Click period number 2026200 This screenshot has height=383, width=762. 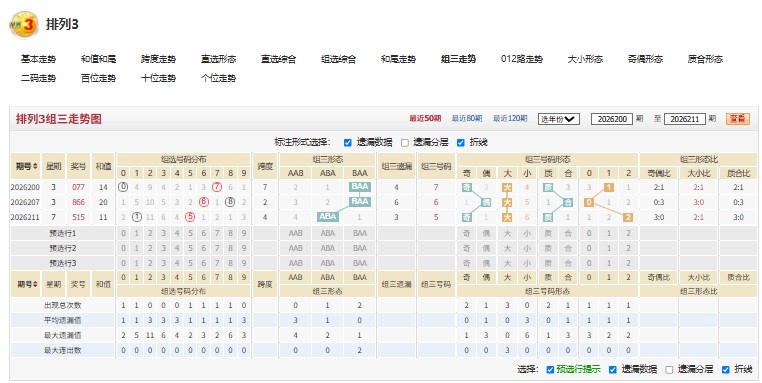(25, 188)
